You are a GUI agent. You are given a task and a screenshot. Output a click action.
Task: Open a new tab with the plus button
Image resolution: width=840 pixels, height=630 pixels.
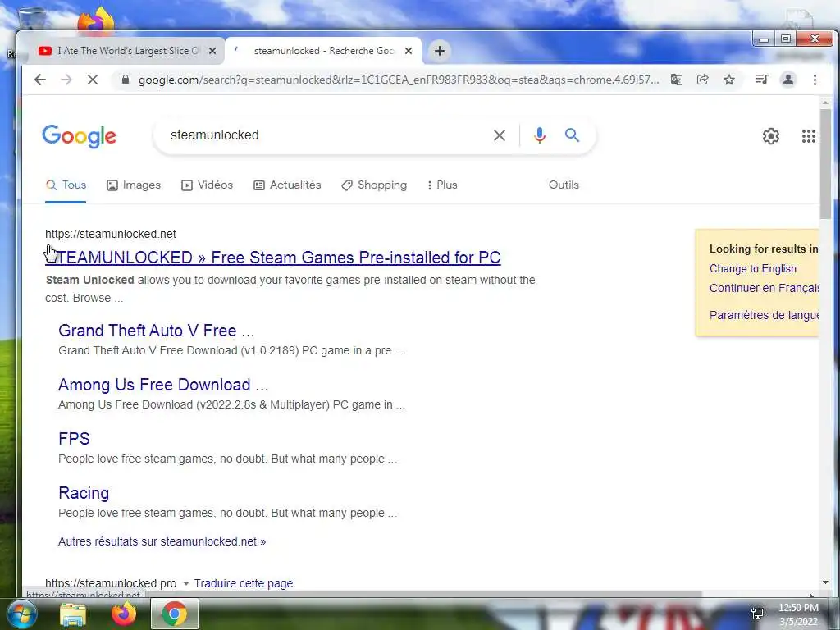pos(440,51)
